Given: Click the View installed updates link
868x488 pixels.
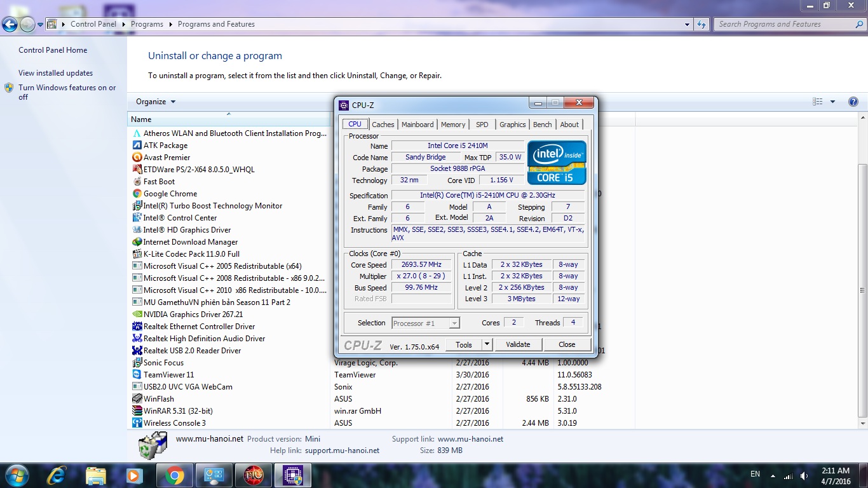Looking at the screenshot, I should 55,73.
